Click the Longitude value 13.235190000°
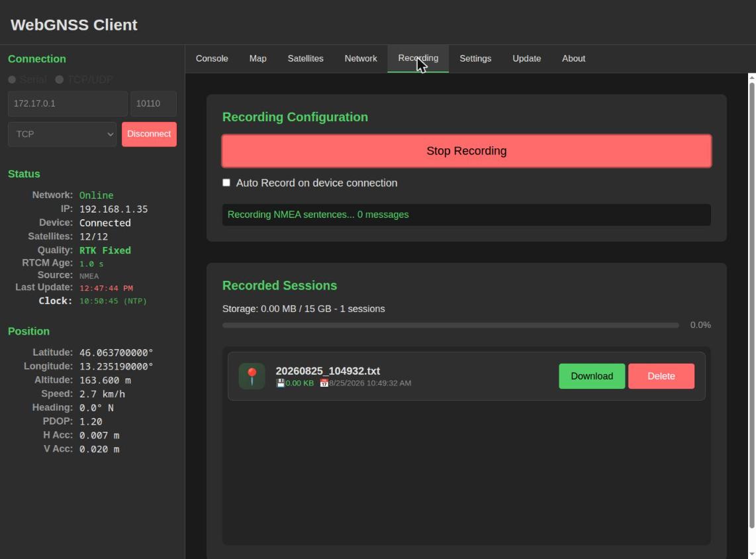Viewport: 756px width, 559px height. point(117,366)
